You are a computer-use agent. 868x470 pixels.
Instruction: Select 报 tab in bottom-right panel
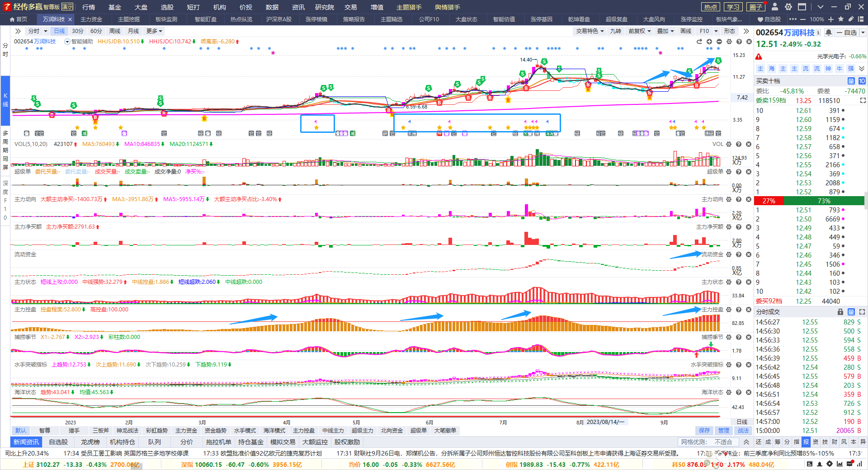(x=806, y=442)
